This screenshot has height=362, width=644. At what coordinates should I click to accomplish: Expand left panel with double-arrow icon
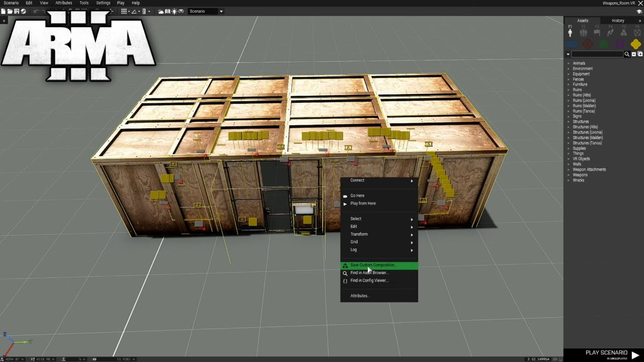click(x=4, y=21)
